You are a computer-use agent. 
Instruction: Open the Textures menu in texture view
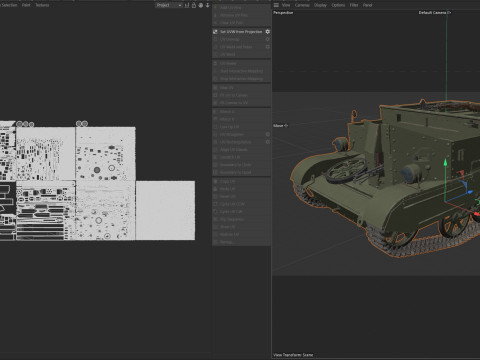click(x=42, y=5)
